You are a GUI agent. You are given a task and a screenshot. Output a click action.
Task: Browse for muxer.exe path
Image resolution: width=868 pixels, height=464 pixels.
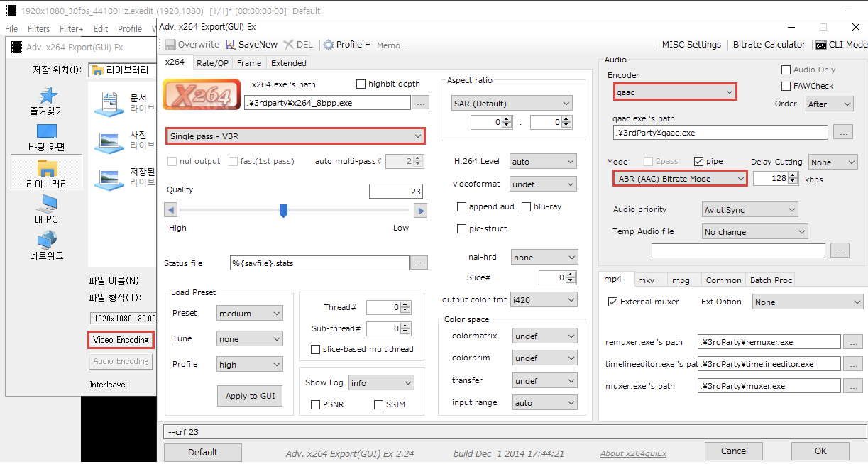(854, 386)
